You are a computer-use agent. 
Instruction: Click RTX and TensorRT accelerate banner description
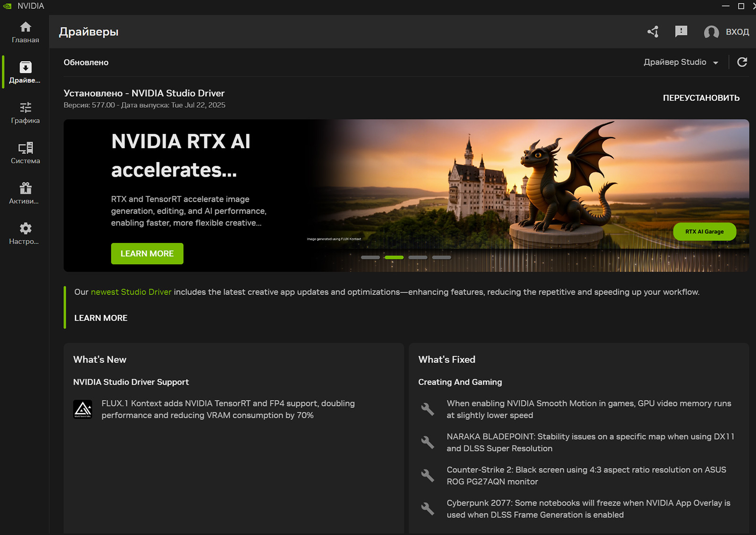(189, 211)
